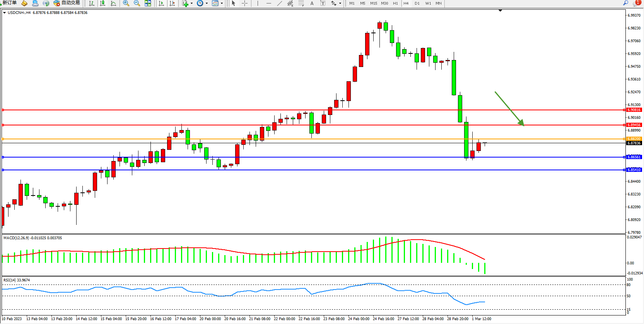Open the search magnifier in top right
Viewport: 644px width, 324px height.
click(x=625, y=3)
